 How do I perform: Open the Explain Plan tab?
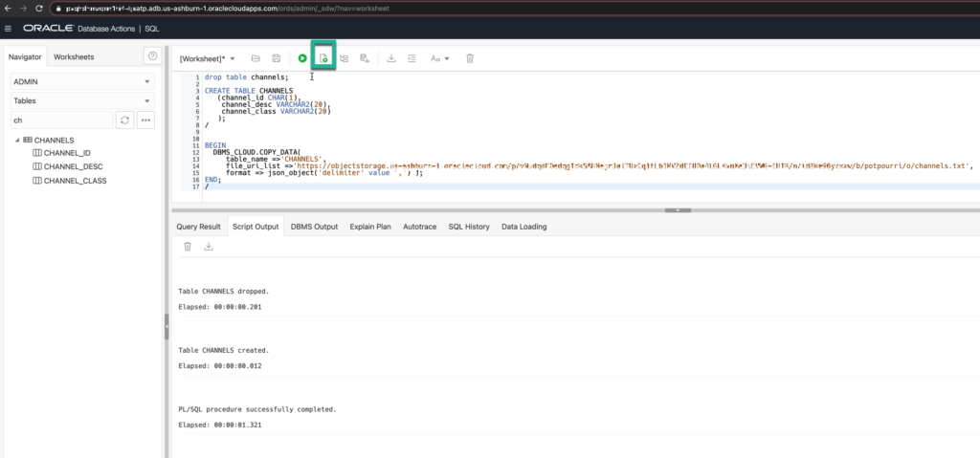(x=370, y=227)
